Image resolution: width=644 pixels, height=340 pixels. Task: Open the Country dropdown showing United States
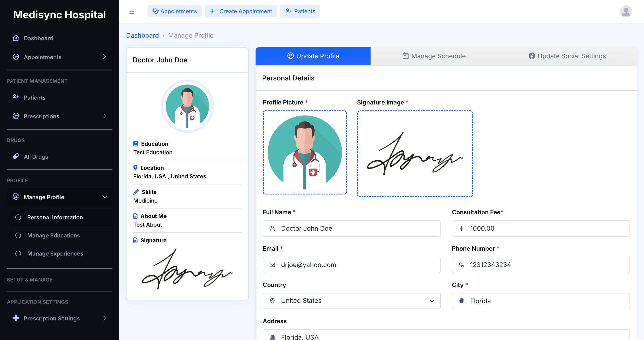(352, 301)
